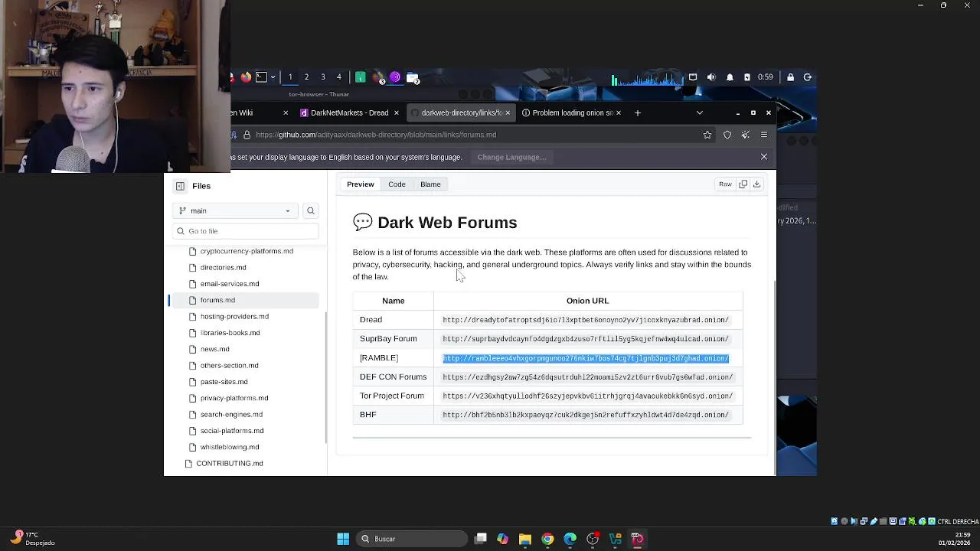This screenshot has height=551, width=980.
Task: Select the Preview view tab
Action: point(361,184)
